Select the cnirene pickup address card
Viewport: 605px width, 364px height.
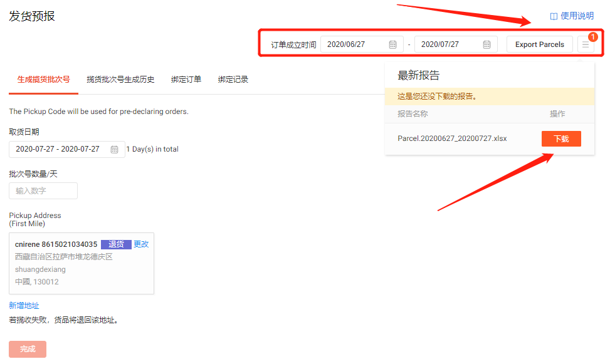tap(82, 263)
